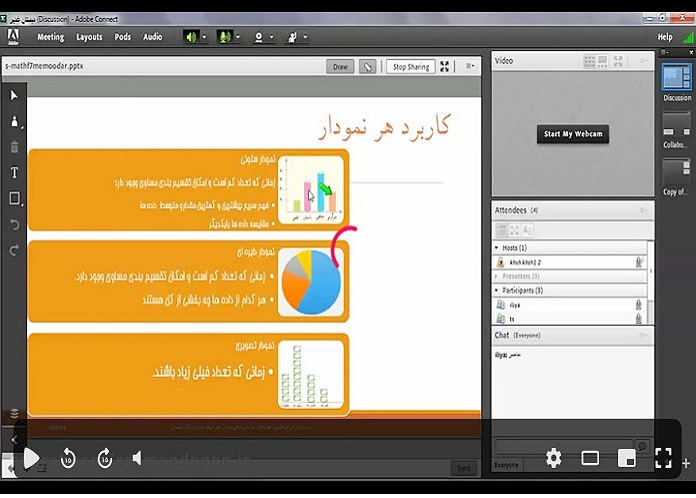Open the status options dropdown arrow

pyautogui.click(x=305, y=37)
